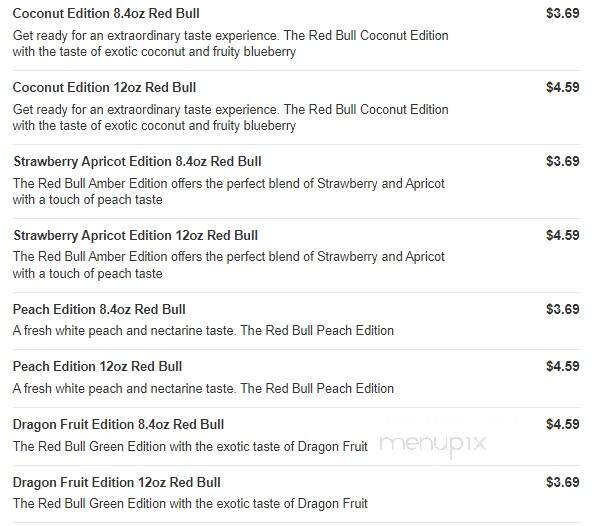Click $4.59 price of Peach 12oz
Viewport: 612px width, 526px height.
point(562,366)
